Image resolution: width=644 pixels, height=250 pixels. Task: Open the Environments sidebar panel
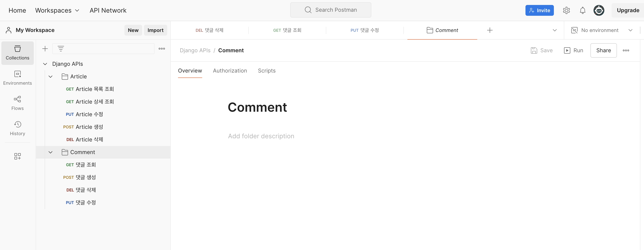click(x=18, y=78)
